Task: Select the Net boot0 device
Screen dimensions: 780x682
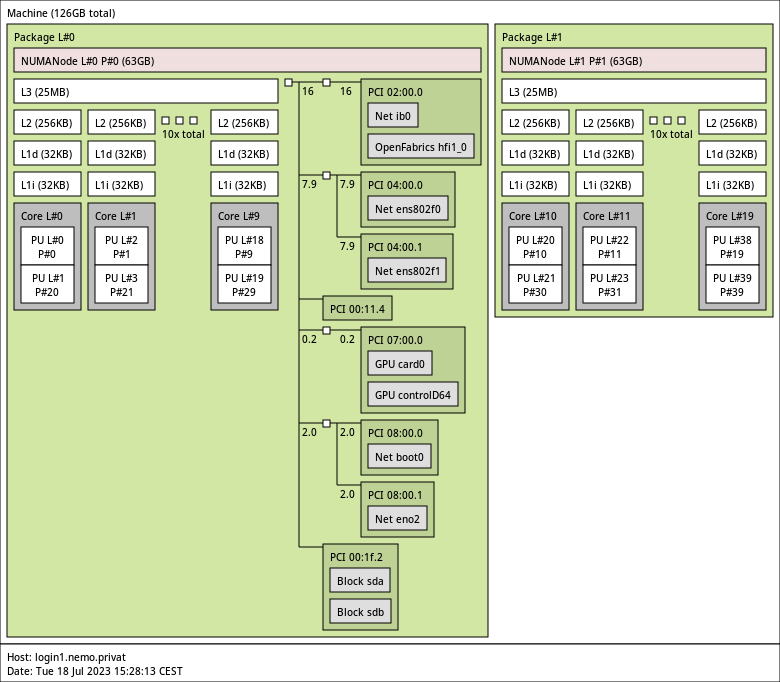Action: 399,457
